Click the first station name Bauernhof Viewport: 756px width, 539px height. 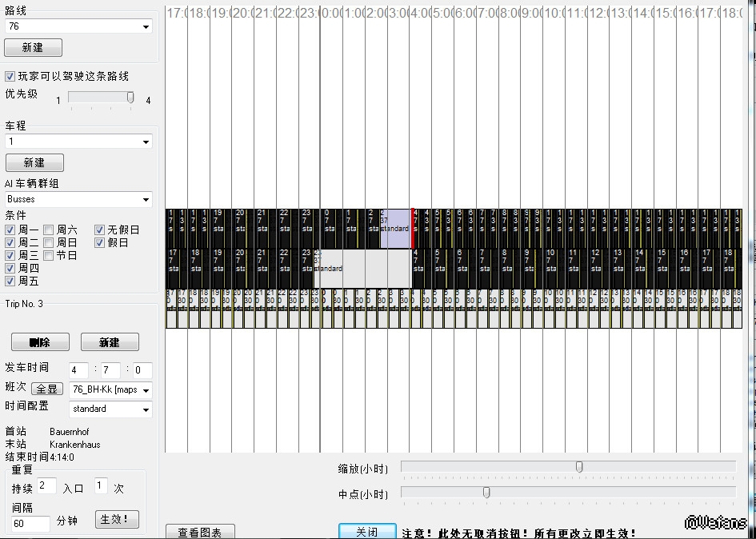(x=70, y=432)
